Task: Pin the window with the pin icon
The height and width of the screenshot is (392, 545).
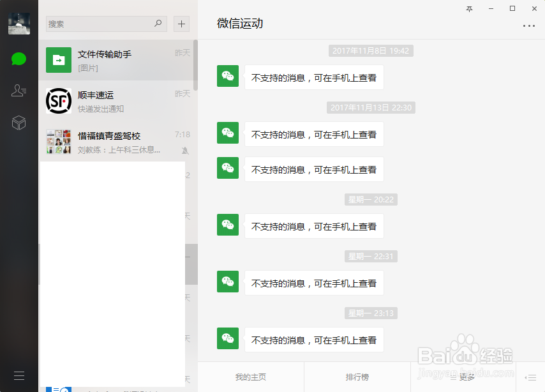Action: pyautogui.click(x=469, y=9)
